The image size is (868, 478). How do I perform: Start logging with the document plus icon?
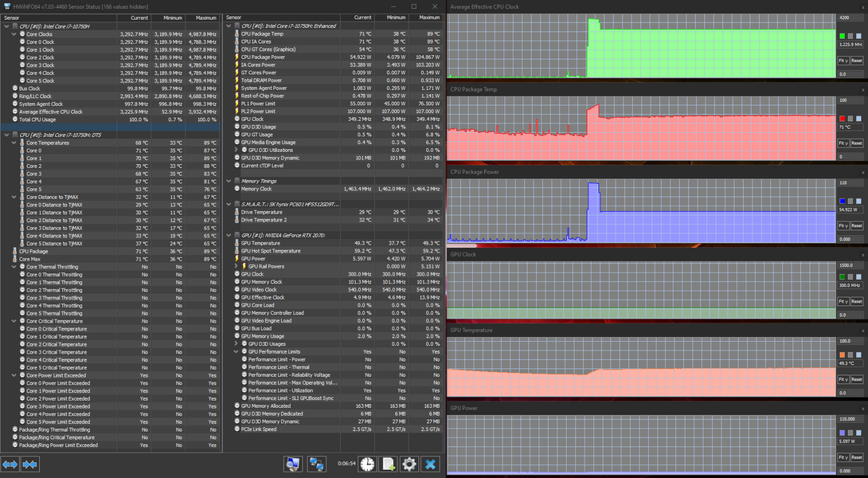(389, 464)
